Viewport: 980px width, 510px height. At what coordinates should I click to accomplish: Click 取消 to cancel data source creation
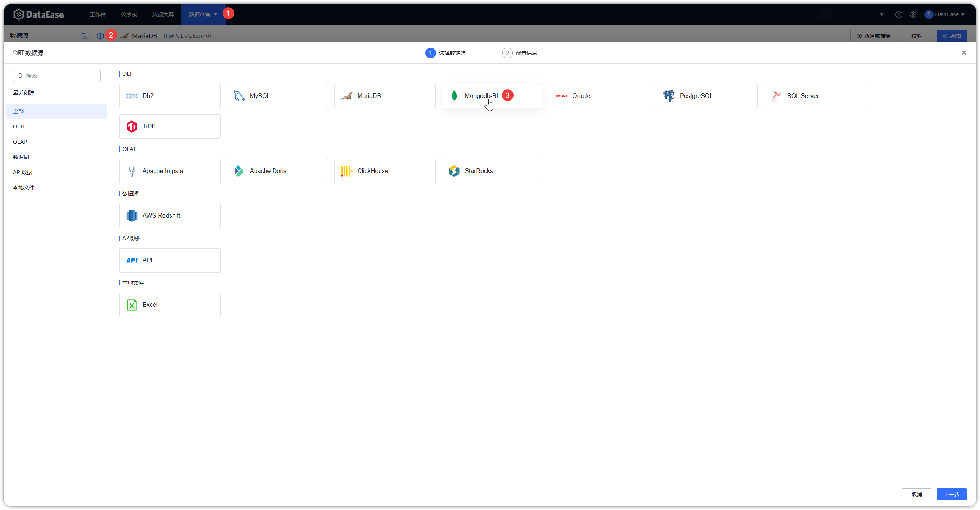click(x=917, y=494)
